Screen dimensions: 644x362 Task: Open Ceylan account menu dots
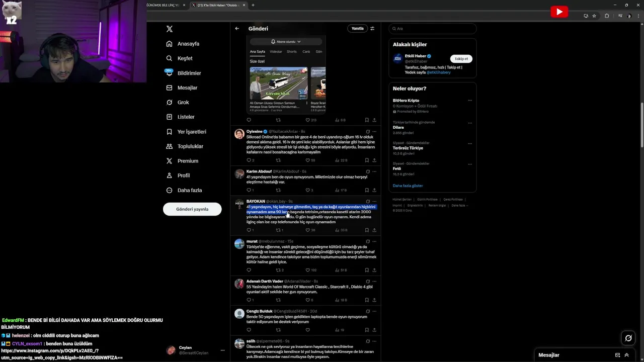coord(222,350)
